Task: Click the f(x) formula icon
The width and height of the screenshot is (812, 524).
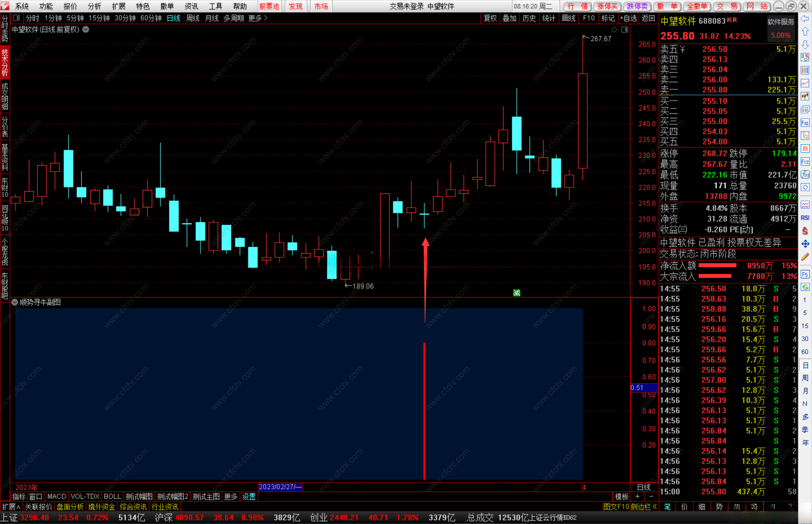Action: [x=805, y=175]
